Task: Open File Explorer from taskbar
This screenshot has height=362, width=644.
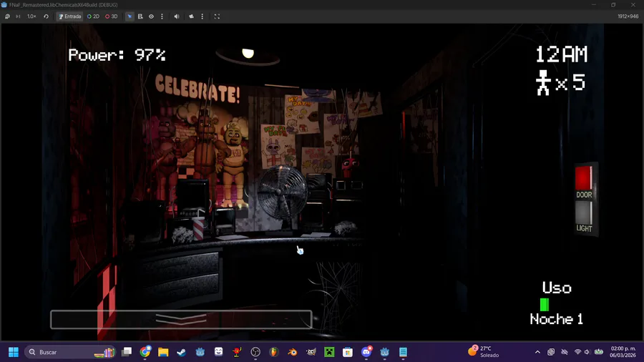Action: point(163,352)
